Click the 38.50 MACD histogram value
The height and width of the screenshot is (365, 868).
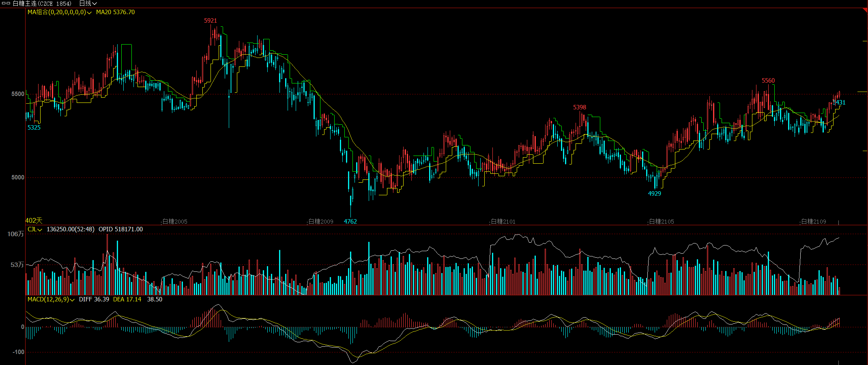tap(155, 299)
